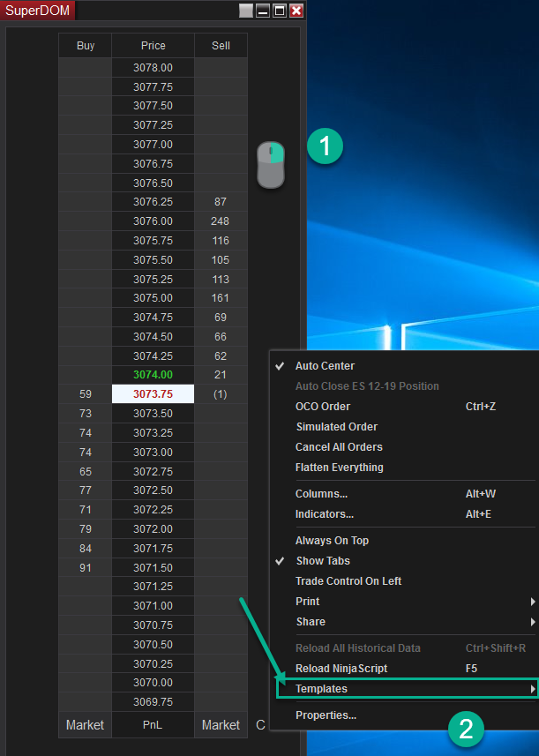539x756 pixels.
Task: Click the C button beside Sell Market
Action: click(260, 724)
